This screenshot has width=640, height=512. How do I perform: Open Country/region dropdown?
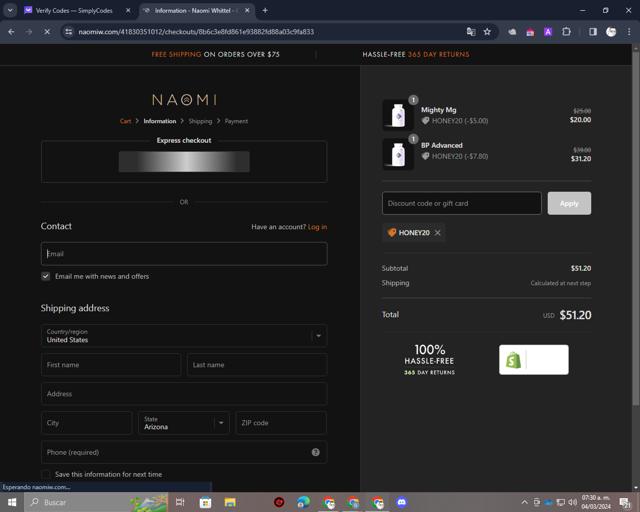(x=184, y=336)
